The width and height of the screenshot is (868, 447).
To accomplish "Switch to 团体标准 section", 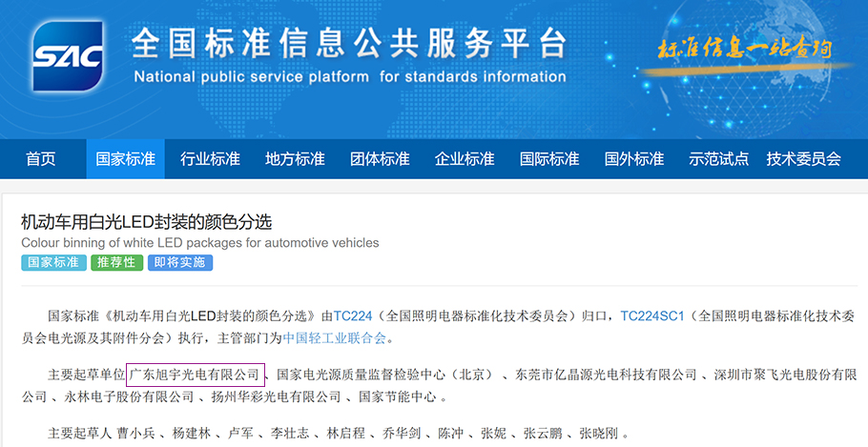I will point(380,159).
